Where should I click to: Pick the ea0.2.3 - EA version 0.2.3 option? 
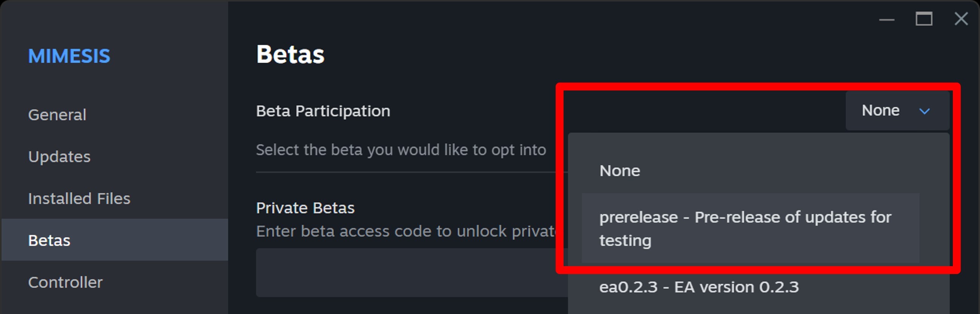[699, 287]
